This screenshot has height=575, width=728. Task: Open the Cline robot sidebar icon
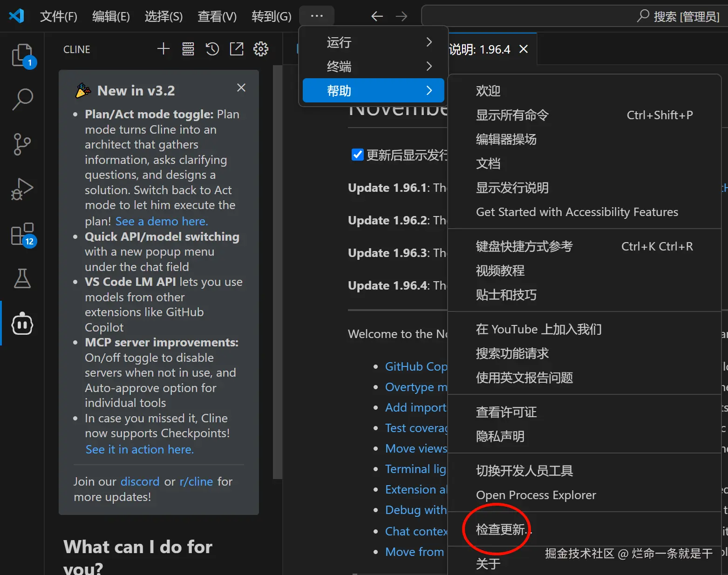tap(22, 324)
